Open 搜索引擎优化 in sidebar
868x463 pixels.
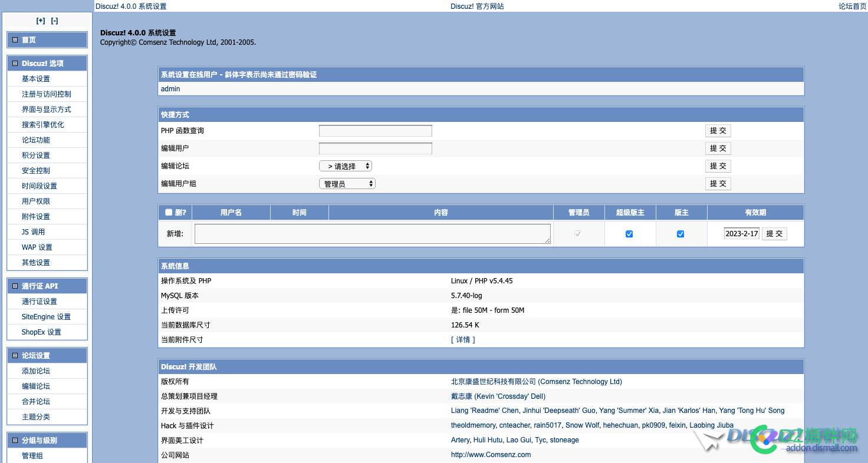pos(43,125)
